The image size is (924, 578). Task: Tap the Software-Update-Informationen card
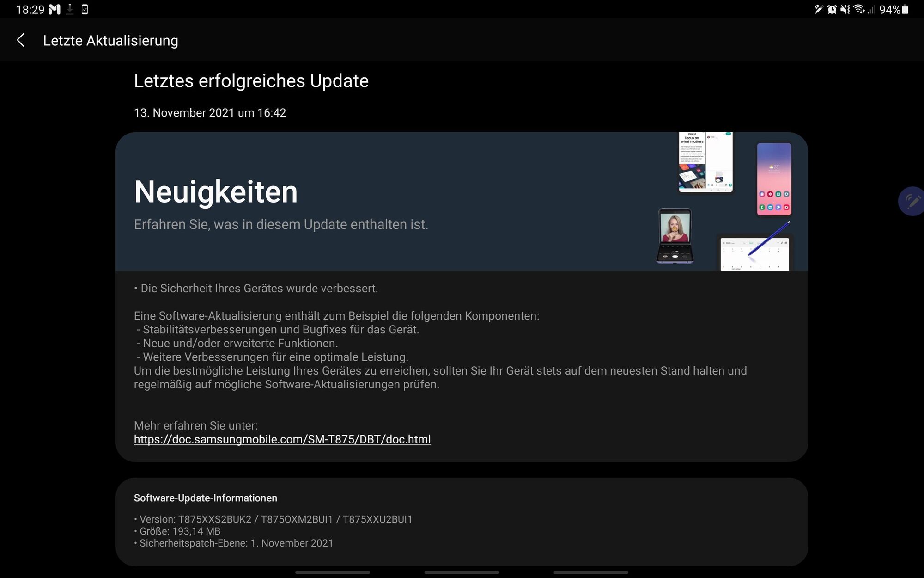click(x=462, y=522)
